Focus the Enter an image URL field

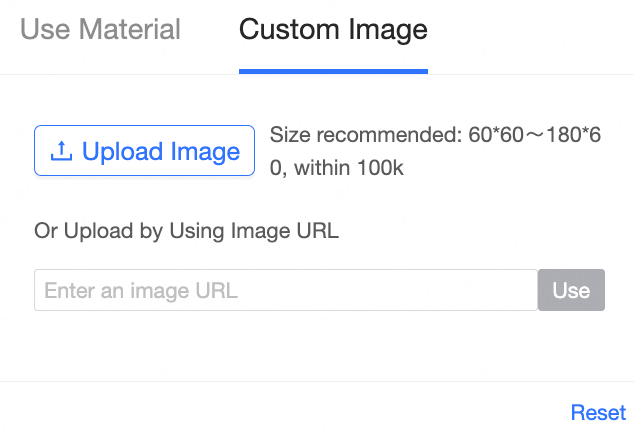[286, 290]
